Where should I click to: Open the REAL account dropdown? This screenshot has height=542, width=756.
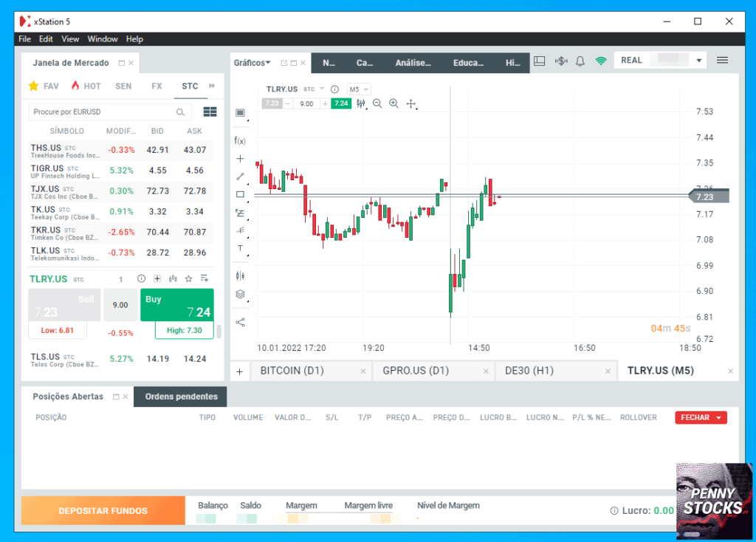pos(698,61)
